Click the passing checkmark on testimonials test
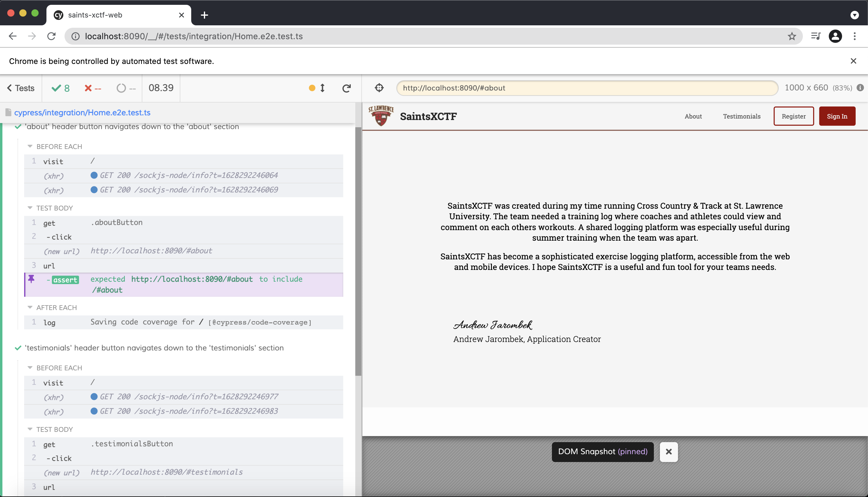The image size is (868, 497). click(18, 348)
